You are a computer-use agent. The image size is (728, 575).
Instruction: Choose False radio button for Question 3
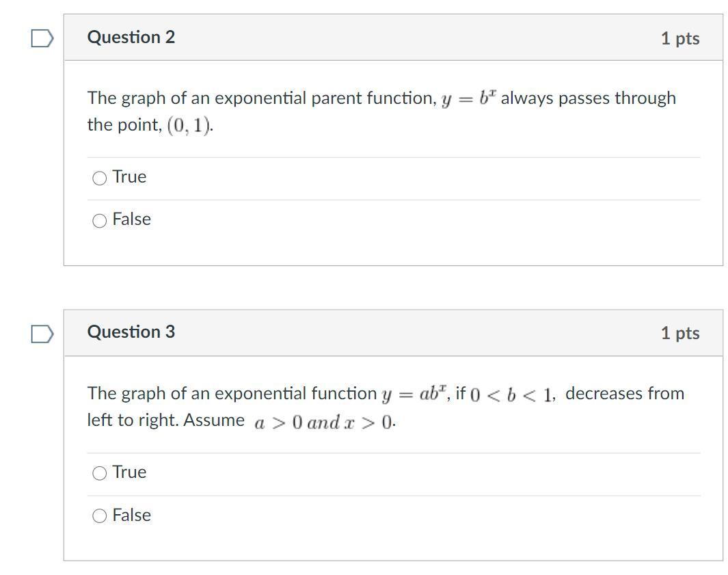[100, 516]
